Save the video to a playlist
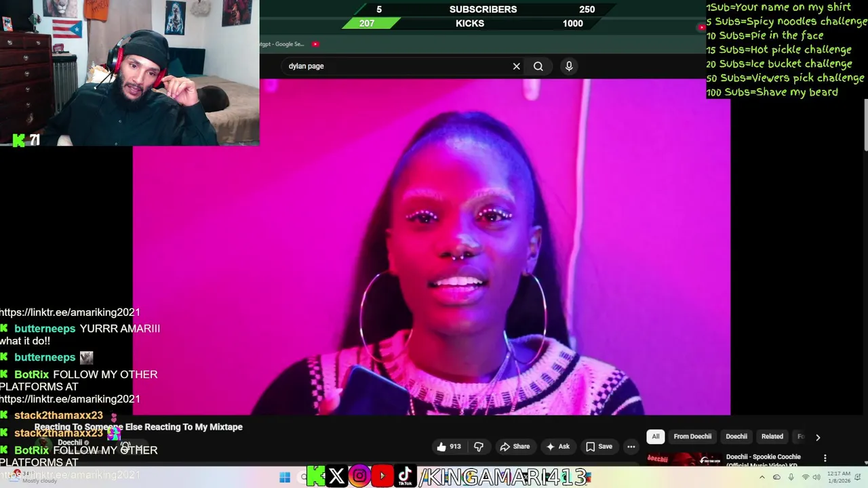This screenshot has width=868, height=488. point(599,447)
